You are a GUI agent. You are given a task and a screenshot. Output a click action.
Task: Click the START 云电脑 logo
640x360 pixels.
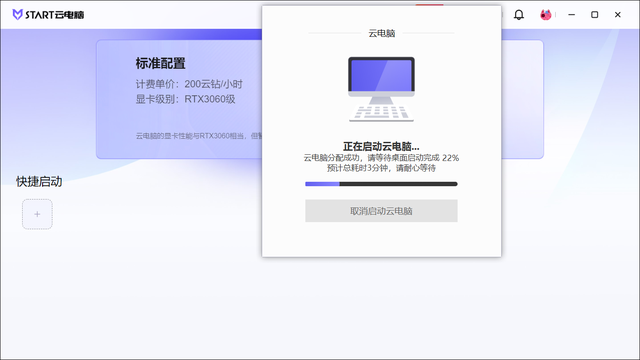click(x=48, y=15)
